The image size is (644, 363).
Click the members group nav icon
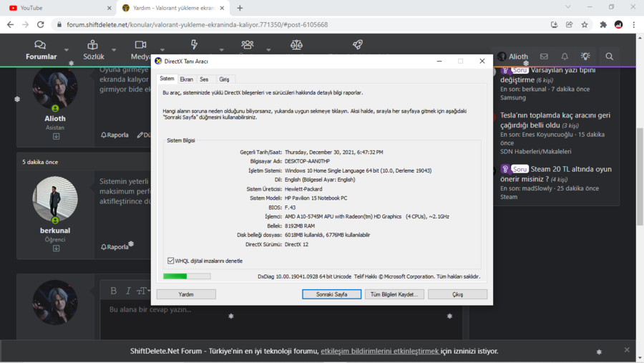[x=248, y=44]
